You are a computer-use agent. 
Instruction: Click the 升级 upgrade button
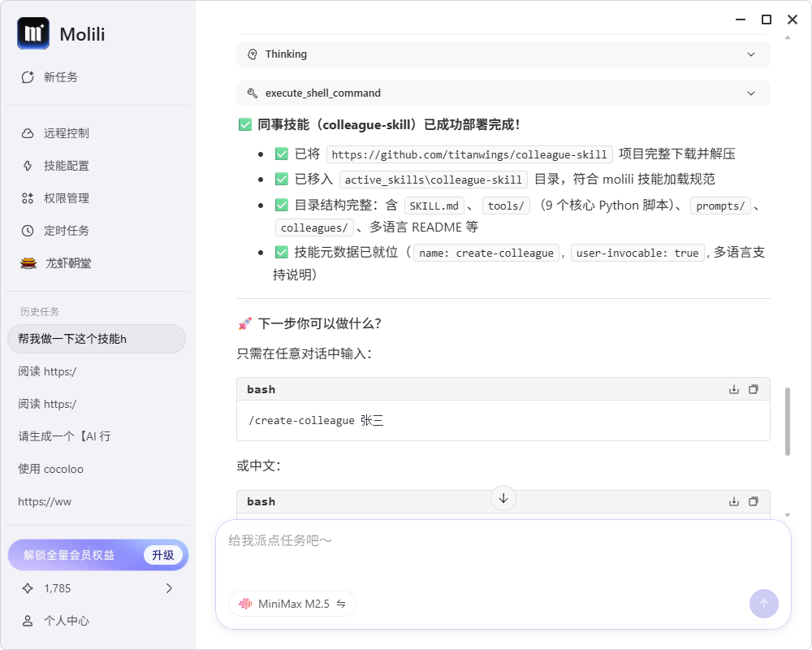[x=162, y=555]
